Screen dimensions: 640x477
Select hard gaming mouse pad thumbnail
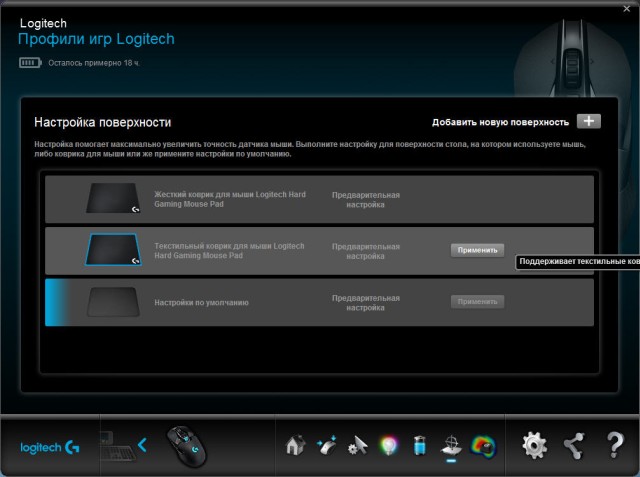click(x=113, y=198)
